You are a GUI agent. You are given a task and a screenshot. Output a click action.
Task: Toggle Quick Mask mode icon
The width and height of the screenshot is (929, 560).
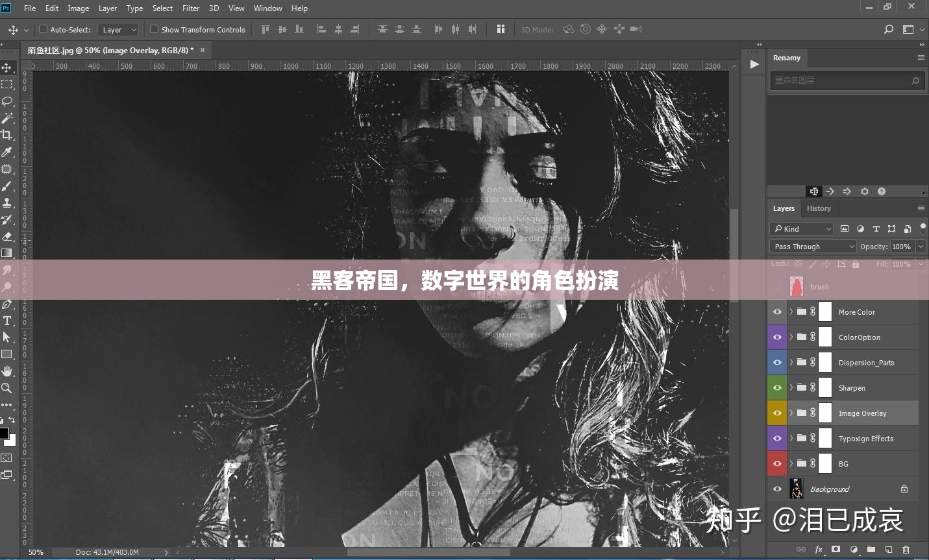(x=6, y=457)
